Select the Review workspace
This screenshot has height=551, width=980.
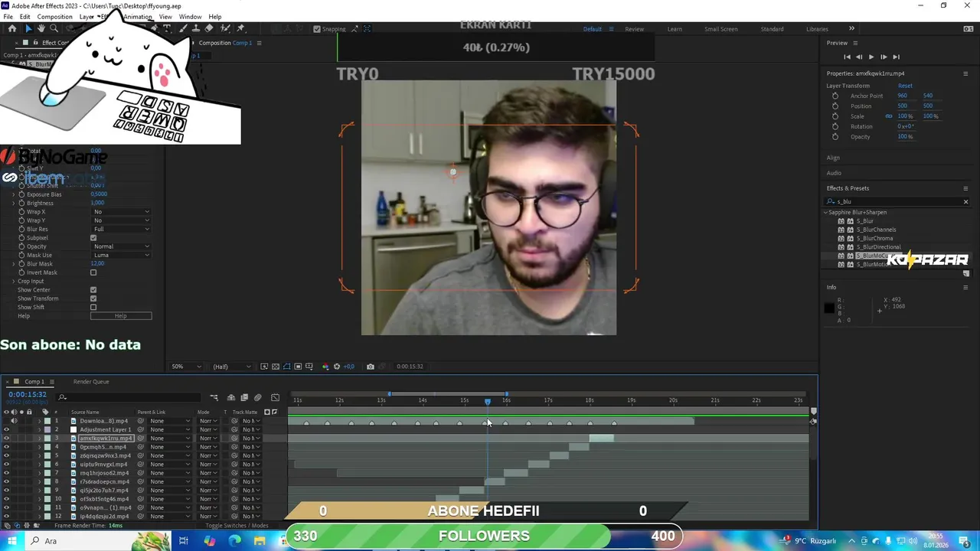point(634,29)
